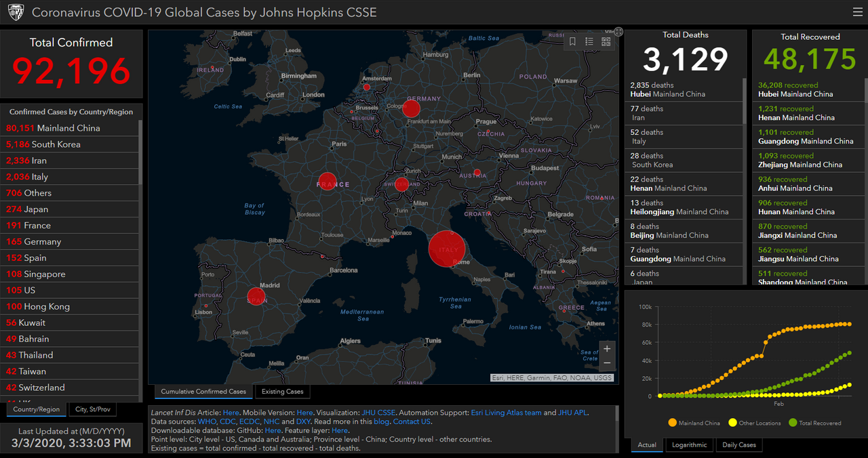The width and height of the screenshot is (868, 458).
Task: Open the Lancet Inf Dis Article Here link
Action: pyautogui.click(x=231, y=413)
